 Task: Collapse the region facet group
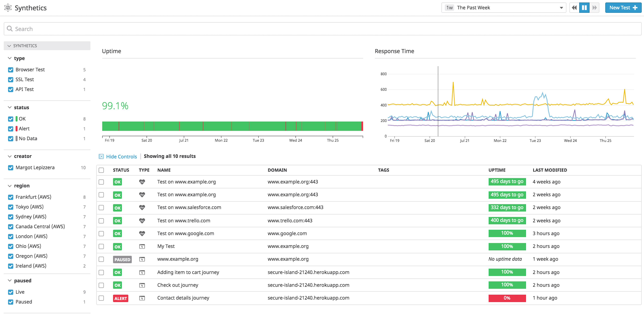click(10, 186)
